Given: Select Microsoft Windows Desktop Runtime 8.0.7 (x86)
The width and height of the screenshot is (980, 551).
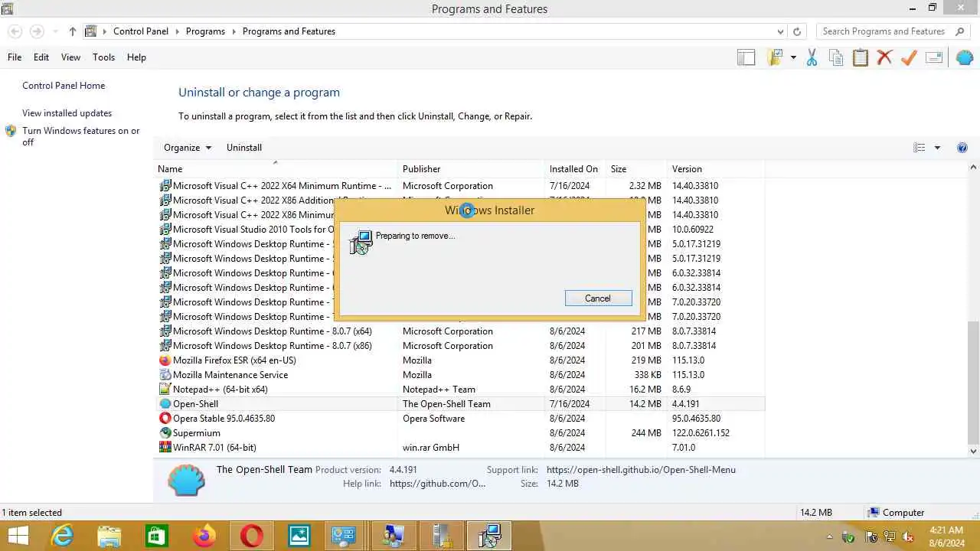Looking at the screenshot, I should (x=459, y=346).
